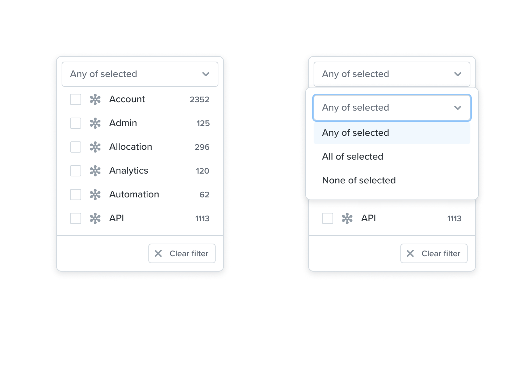This screenshot has height=392, width=532.
Task: Click Clear filter in the right panel
Action: click(x=434, y=253)
